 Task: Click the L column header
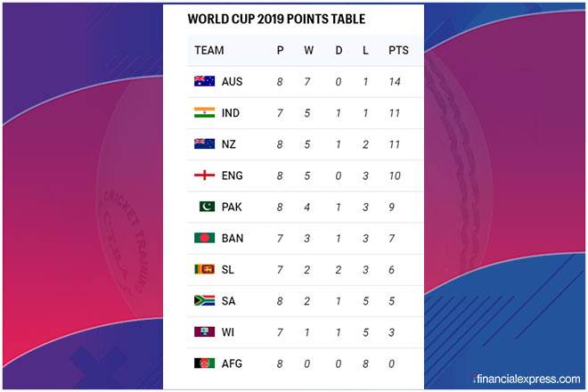coord(365,51)
